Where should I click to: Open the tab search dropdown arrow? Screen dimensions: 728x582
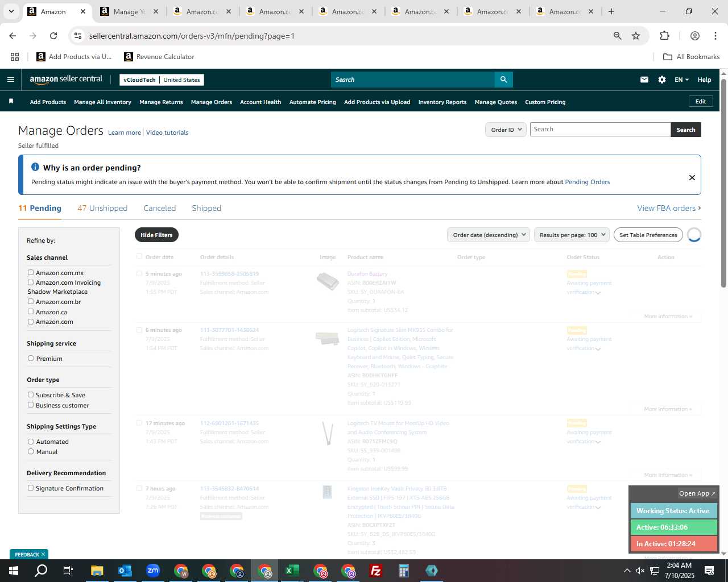coord(11,11)
